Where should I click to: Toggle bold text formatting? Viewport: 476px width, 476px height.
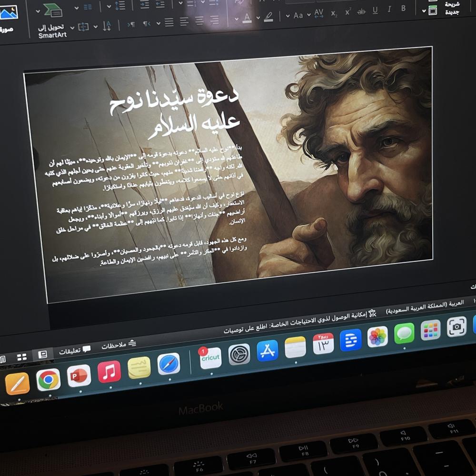pyautogui.click(x=404, y=8)
